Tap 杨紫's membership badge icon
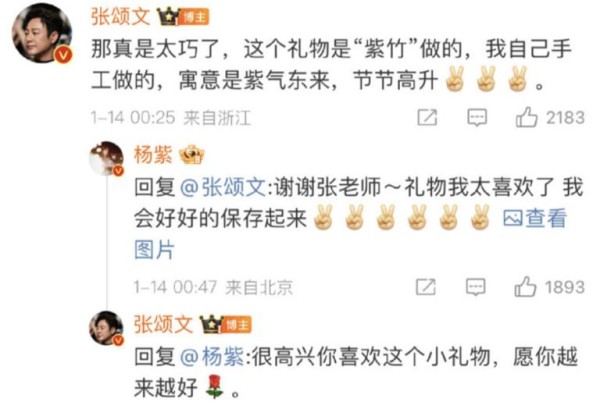 tap(192, 155)
